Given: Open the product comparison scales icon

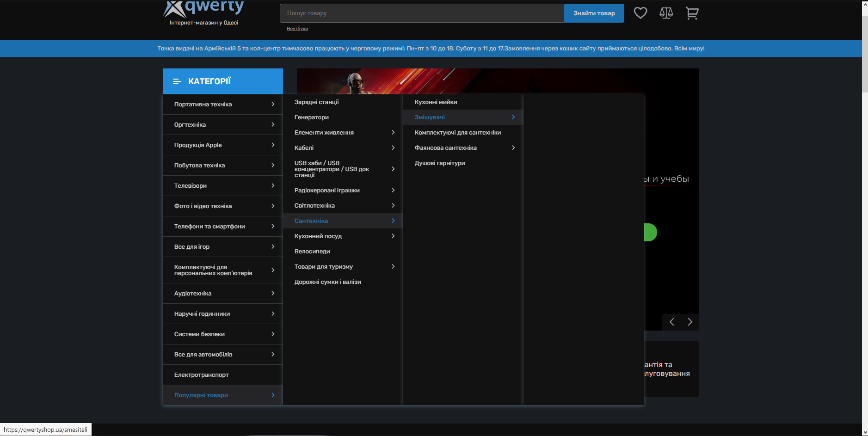Looking at the screenshot, I should [666, 13].
